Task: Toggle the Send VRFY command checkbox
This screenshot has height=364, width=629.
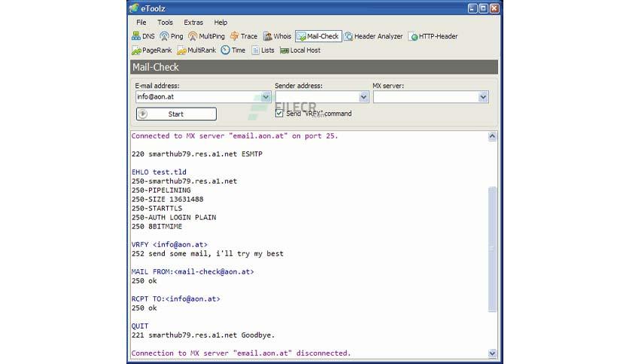Action: [279, 114]
